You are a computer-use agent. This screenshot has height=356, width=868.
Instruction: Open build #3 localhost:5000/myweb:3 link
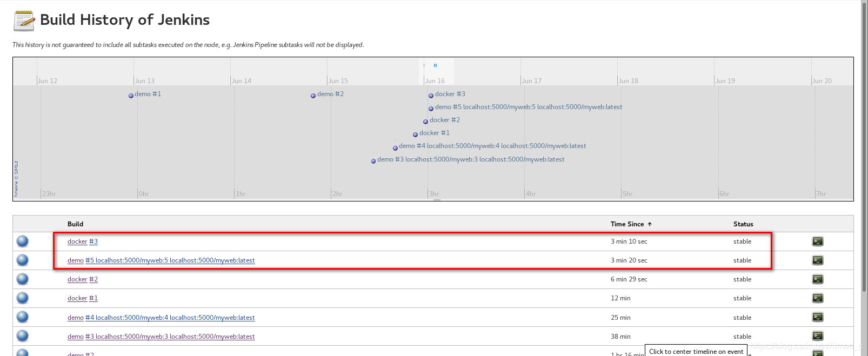click(x=170, y=337)
